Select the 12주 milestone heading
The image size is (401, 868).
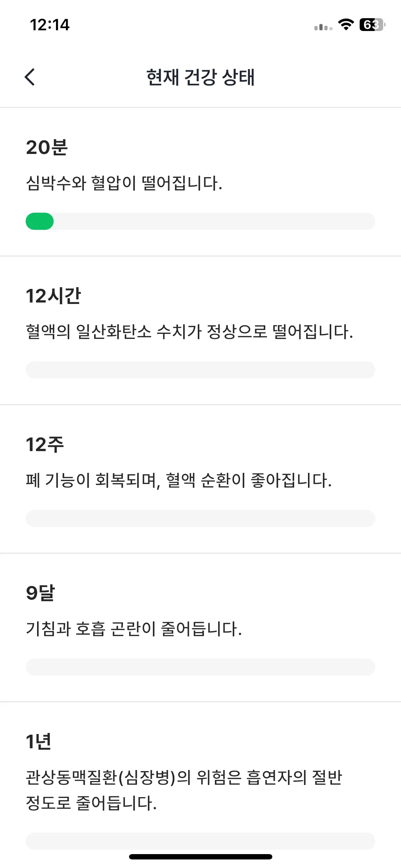[x=45, y=445]
